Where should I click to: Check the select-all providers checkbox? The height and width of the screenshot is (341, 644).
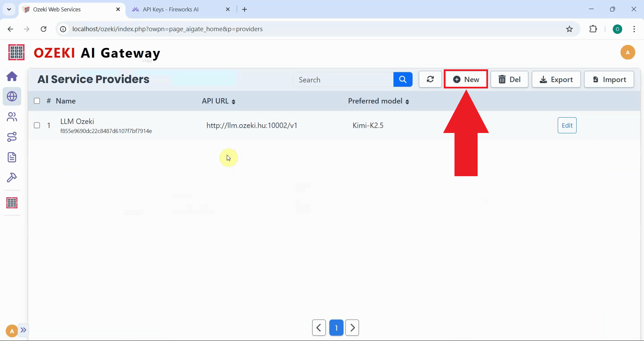coord(37,101)
